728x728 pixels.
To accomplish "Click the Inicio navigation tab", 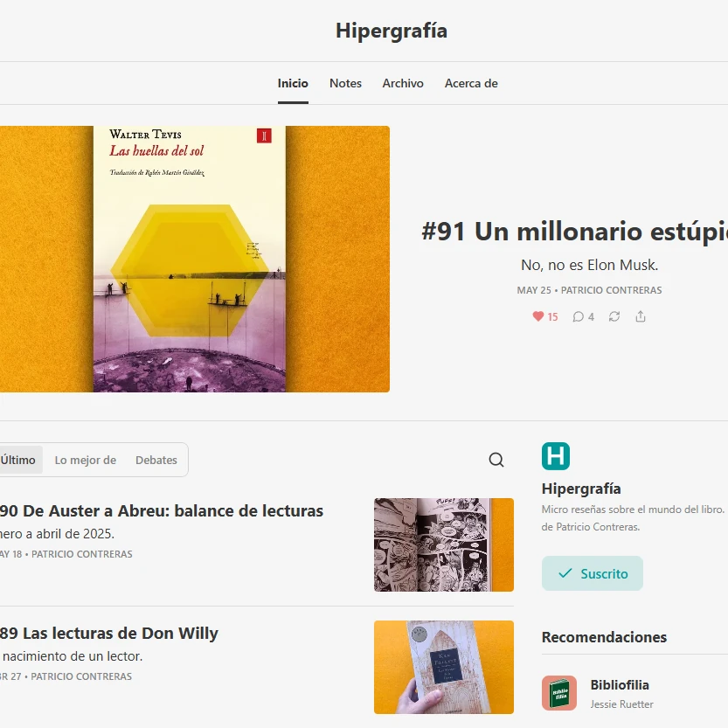I will coord(293,83).
